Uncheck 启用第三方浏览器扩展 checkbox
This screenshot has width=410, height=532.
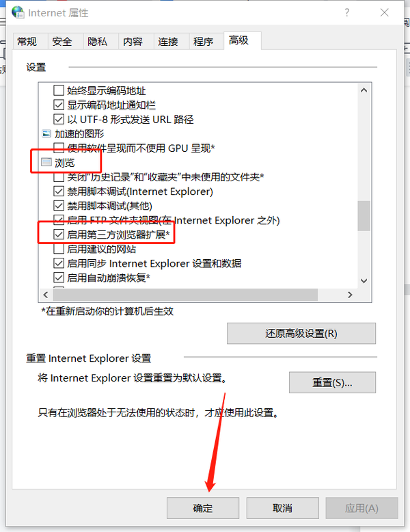(x=59, y=235)
